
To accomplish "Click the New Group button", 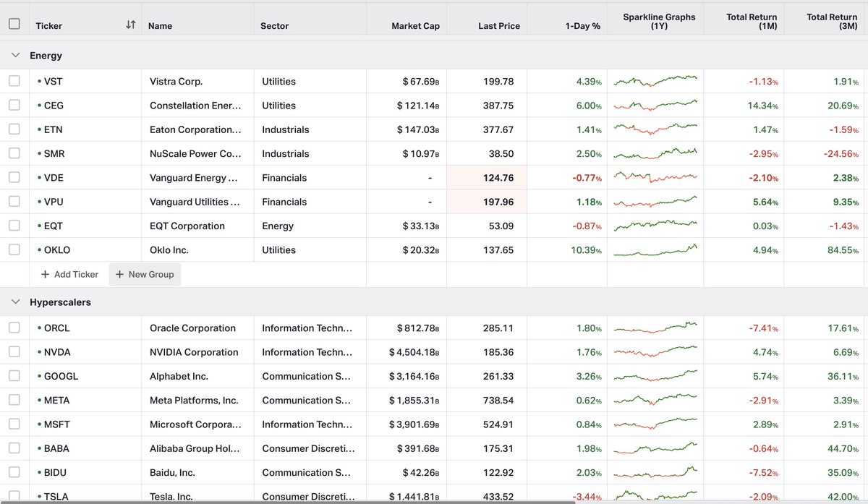I will tap(144, 274).
